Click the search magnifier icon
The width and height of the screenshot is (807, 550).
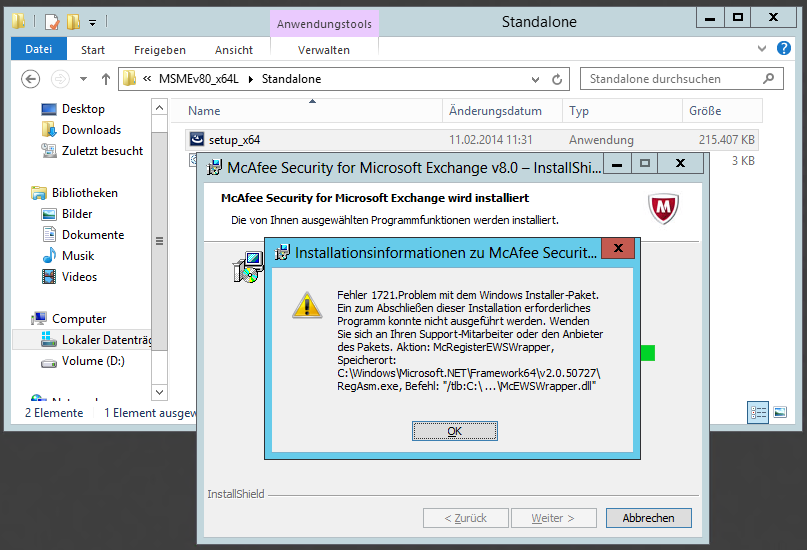coord(768,79)
